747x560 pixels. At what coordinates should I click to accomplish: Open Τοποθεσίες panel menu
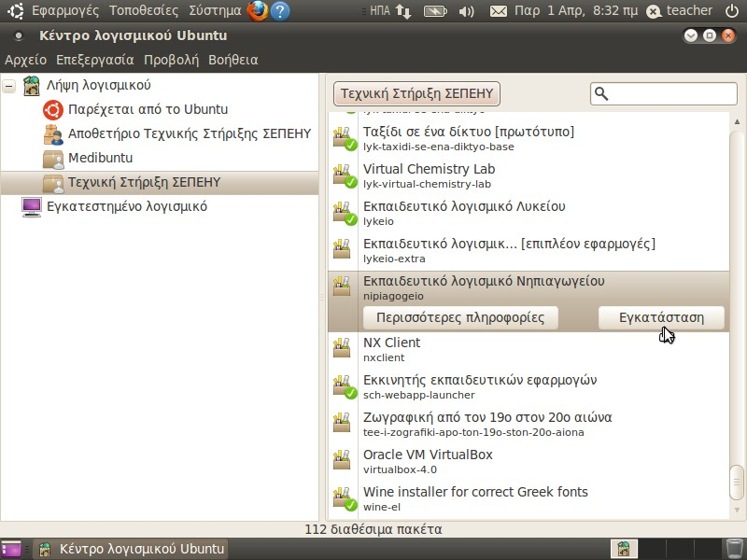tap(144, 10)
